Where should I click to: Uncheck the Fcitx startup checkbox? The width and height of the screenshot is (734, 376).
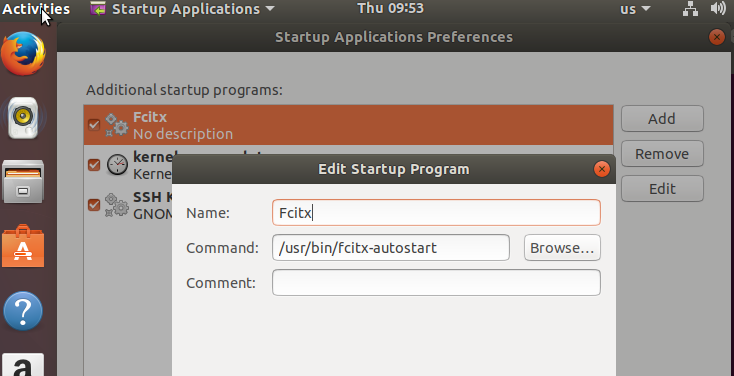pos(94,125)
